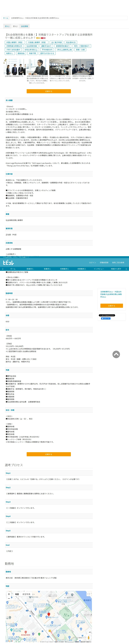Viewport: 129px width, 644px height.
Task: Zoom out on the map
Action: [9, 598]
